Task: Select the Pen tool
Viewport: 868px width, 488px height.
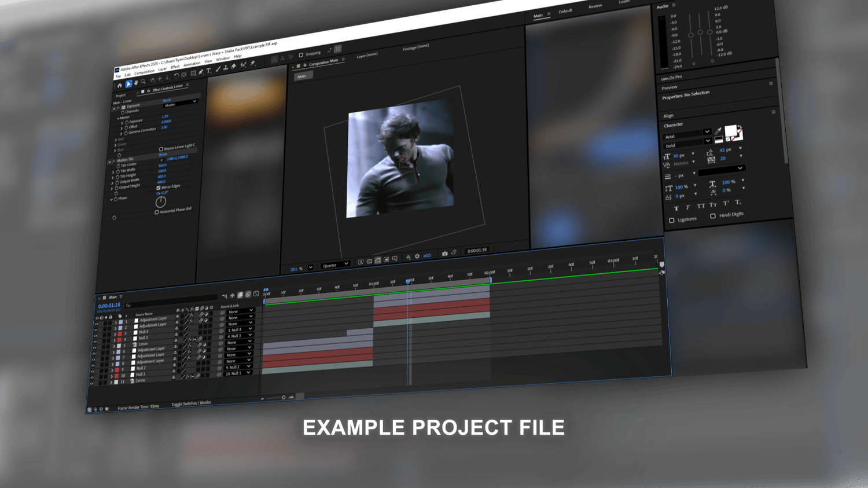Action: point(201,72)
